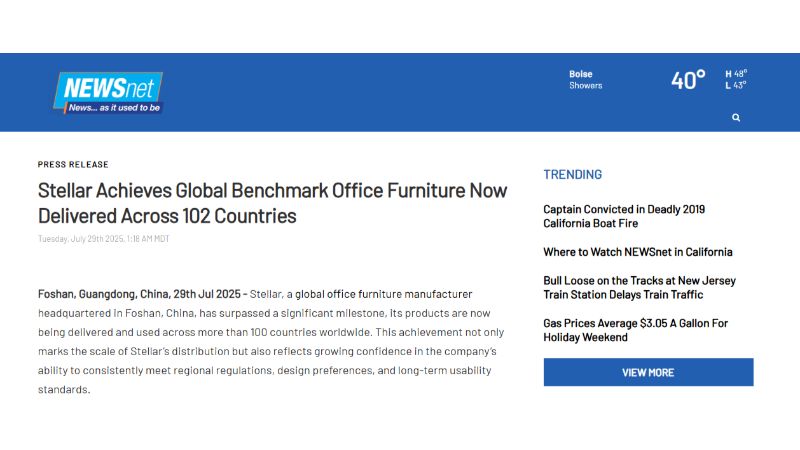Viewport: 800px width, 450px height.
Task: Select the Boise weather location
Action: [581, 74]
